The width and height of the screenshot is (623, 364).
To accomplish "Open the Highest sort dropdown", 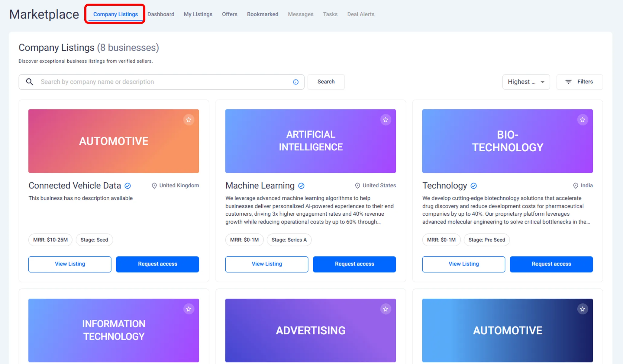I will (x=526, y=82).
